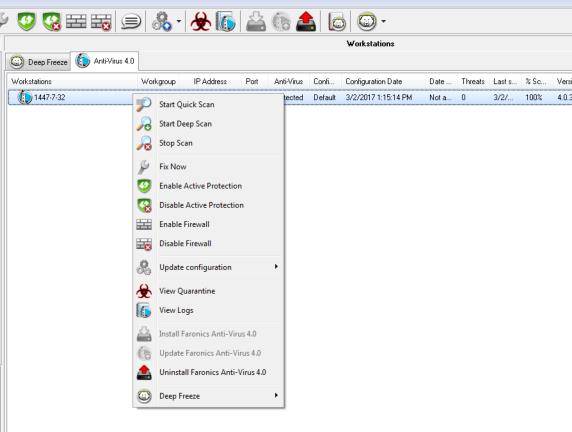Screen dimensions: 572x432
Task: Click the workstation 1447-7-32 status icon
Action: click(25, 97)
